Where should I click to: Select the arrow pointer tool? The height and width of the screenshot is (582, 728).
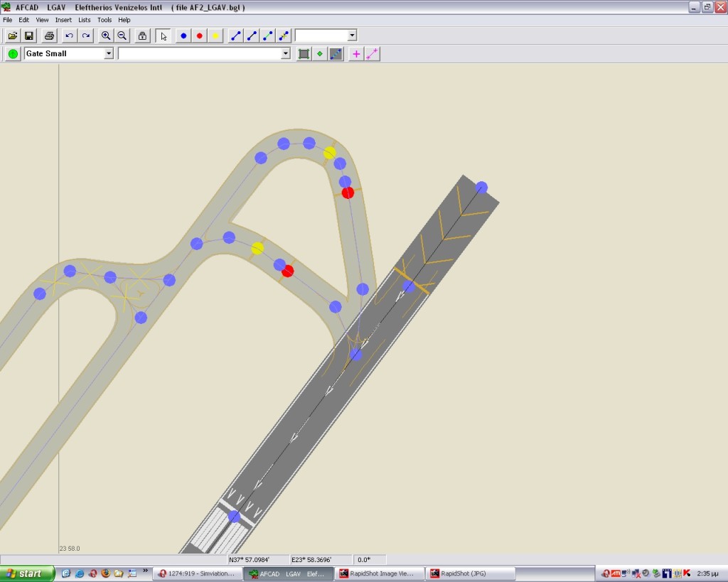pos(164,36)
